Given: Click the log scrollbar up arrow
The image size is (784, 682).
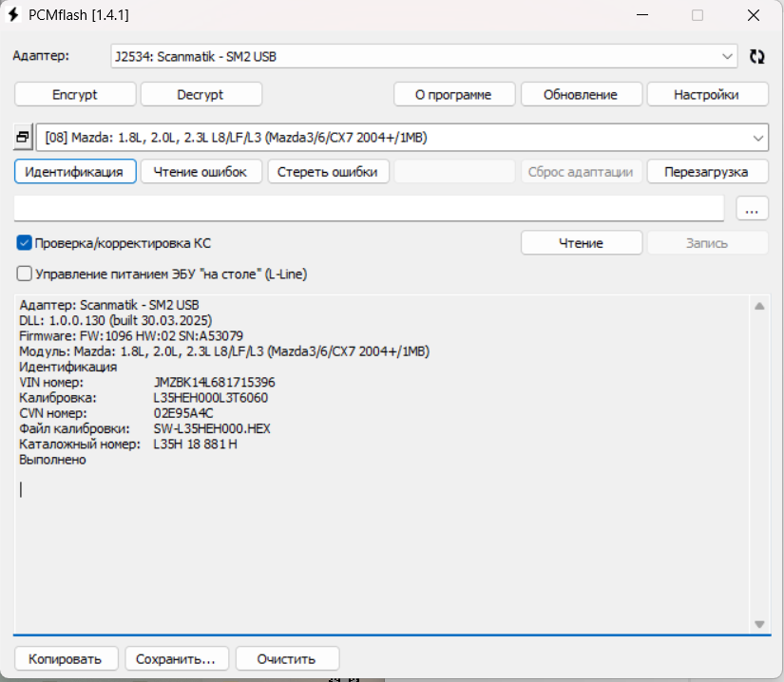Looking at the screenshot, I should point(759,306).
